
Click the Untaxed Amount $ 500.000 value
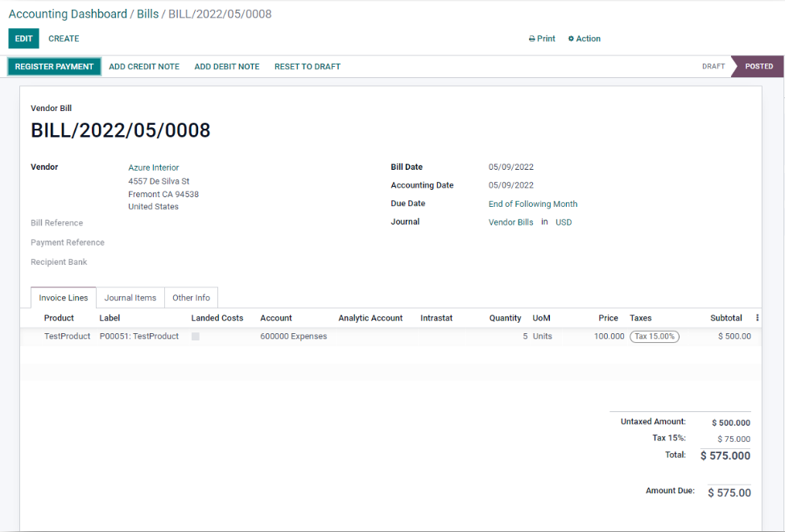pyautogui.click(x=731, y=423)
